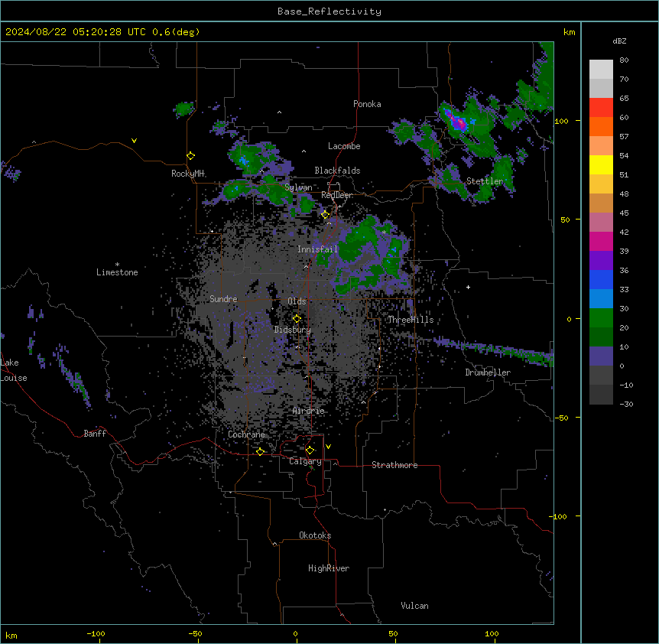Click the dBZ legend heading
The height and width of the screenshot is (644, 659).
[x=619, y=41]
